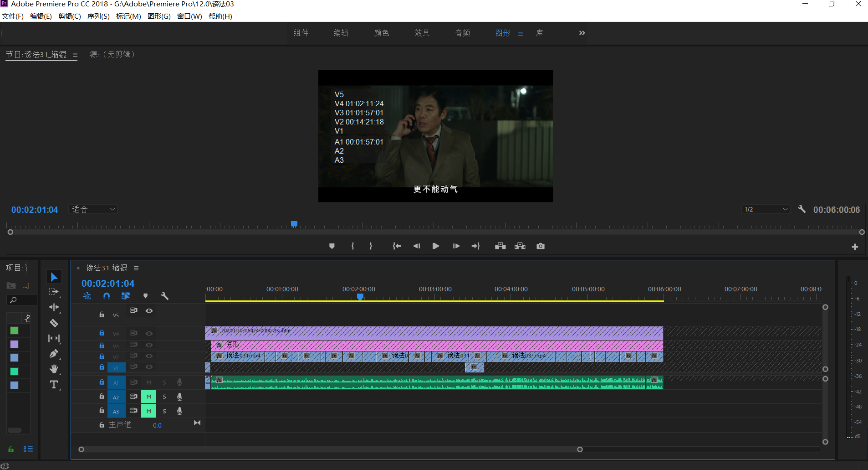Viewport: 868px width, 470px height.
Task: Select the Ripple Edit tool
Action: click(x=54, y=307)
